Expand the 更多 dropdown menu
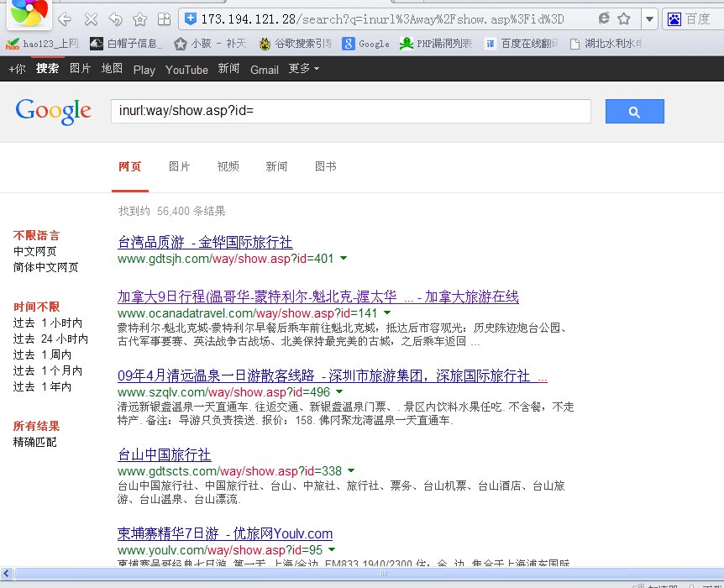This screenshot has width=724, height=588. click(304, 69)
